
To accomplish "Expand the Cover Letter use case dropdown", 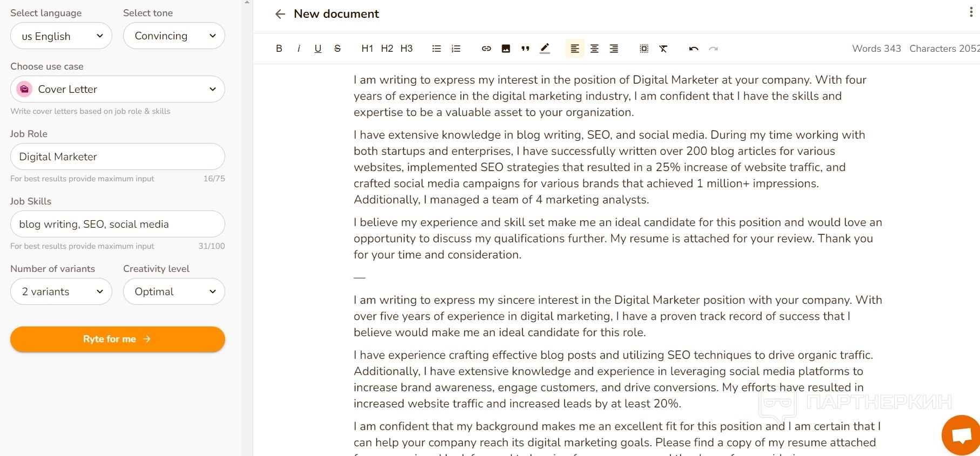I will (118, 89).
